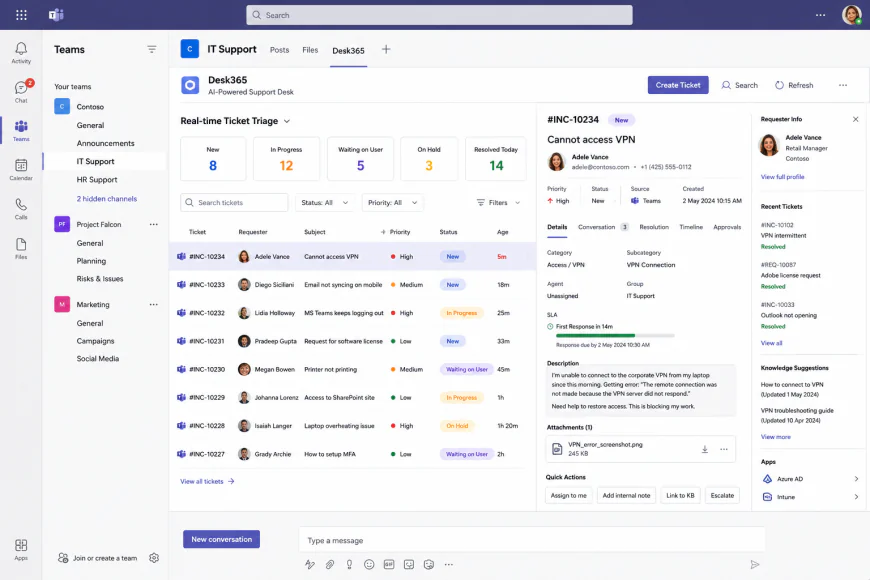
Task: Open the emoji picker in compose bar
Action: 369,564
